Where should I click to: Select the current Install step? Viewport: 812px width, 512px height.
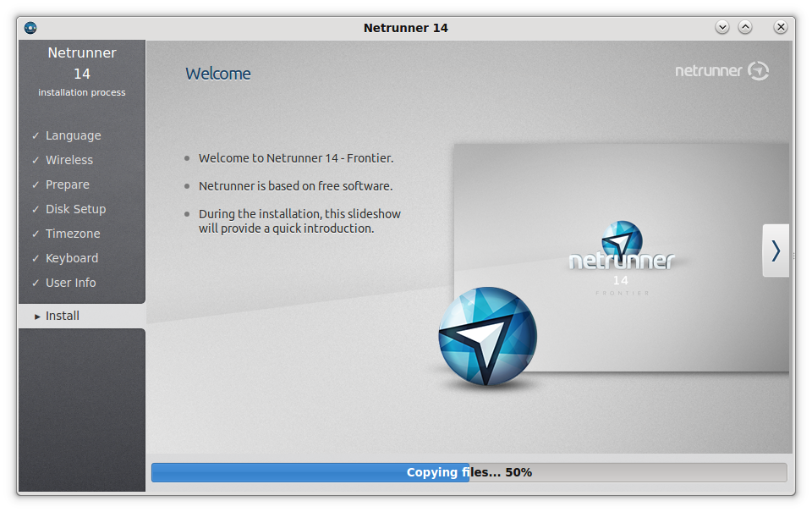coord(82,316)
